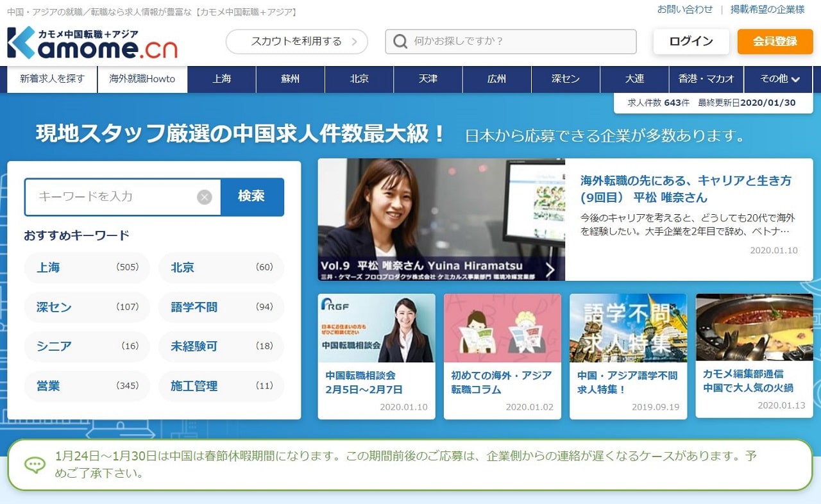821x504 pixels.
Task: Switch to the 新着求人を探す tab
Action: (x=52, y=79)
